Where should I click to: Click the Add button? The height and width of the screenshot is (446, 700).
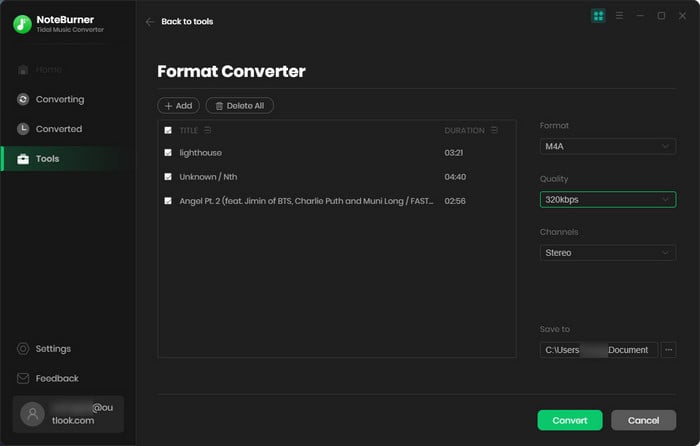tap(179, 106)
